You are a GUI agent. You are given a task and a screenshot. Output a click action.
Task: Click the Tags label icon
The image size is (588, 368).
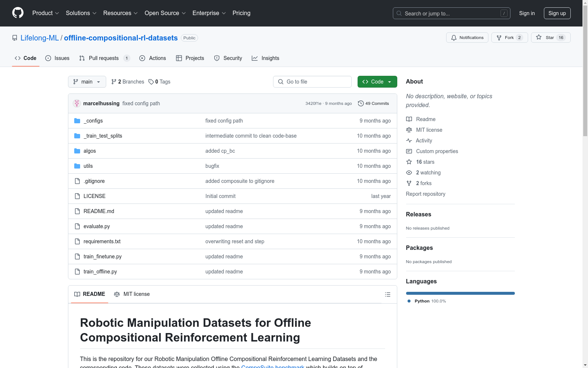[151, 82]
